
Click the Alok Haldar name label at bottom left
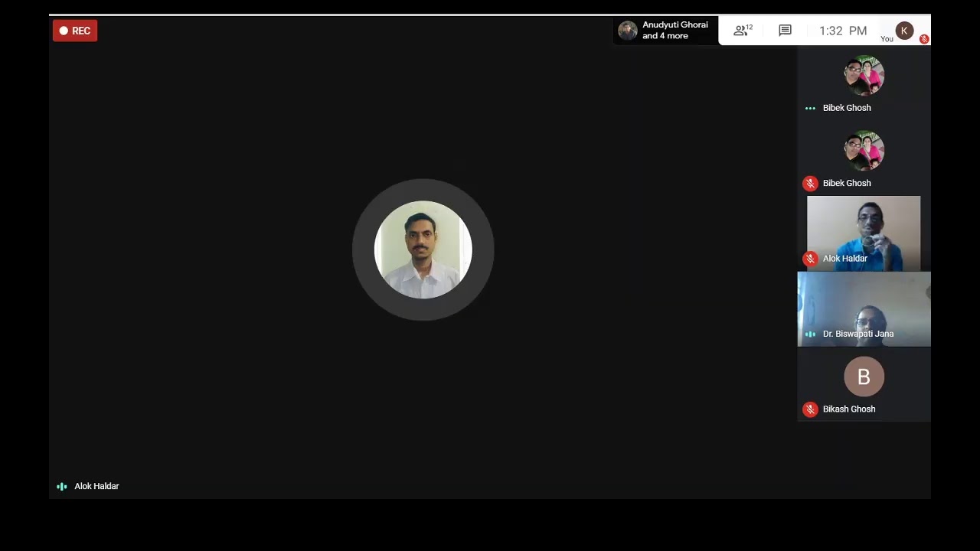tap(96, 486)
